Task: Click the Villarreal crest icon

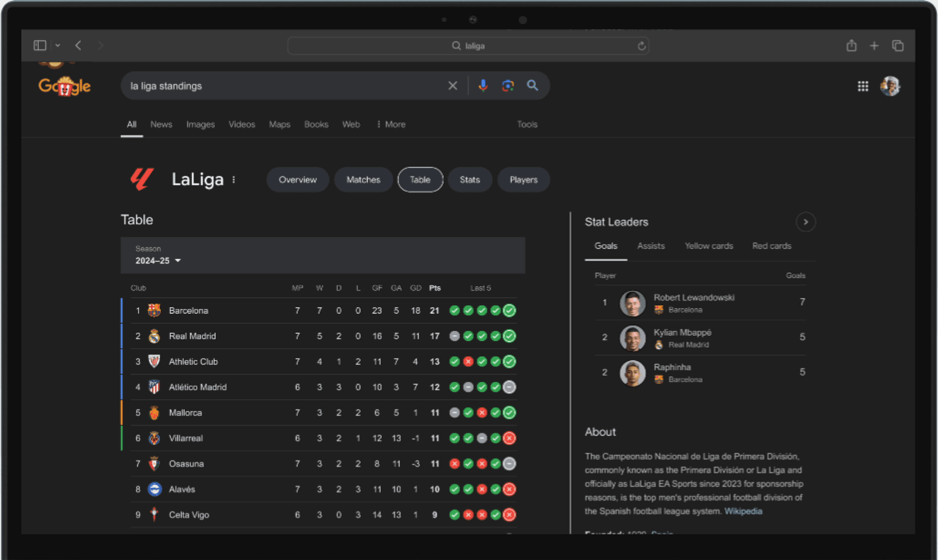Action: pos(154,438)
